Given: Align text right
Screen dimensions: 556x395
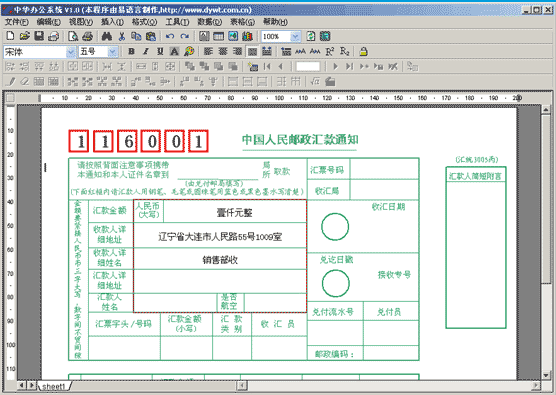Looking at the screenshot, I should coord(237,51).
